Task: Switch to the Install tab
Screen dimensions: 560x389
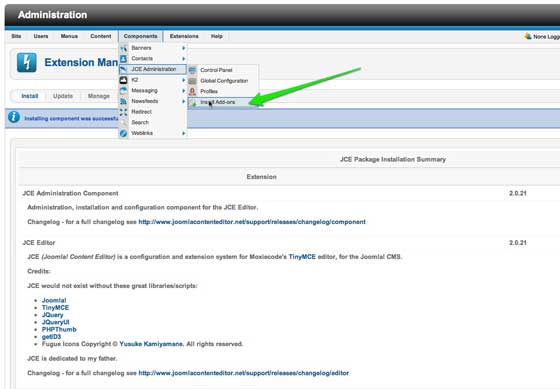Action: [30, 96]
